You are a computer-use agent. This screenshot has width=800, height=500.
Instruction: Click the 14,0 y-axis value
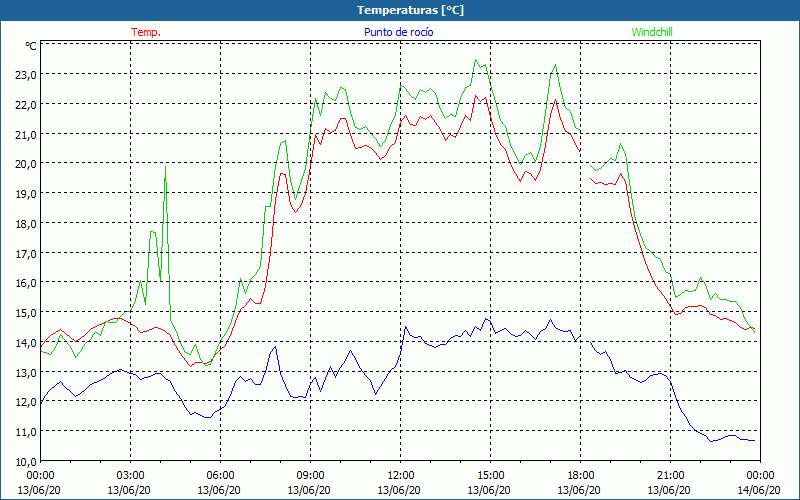point(24,342)
